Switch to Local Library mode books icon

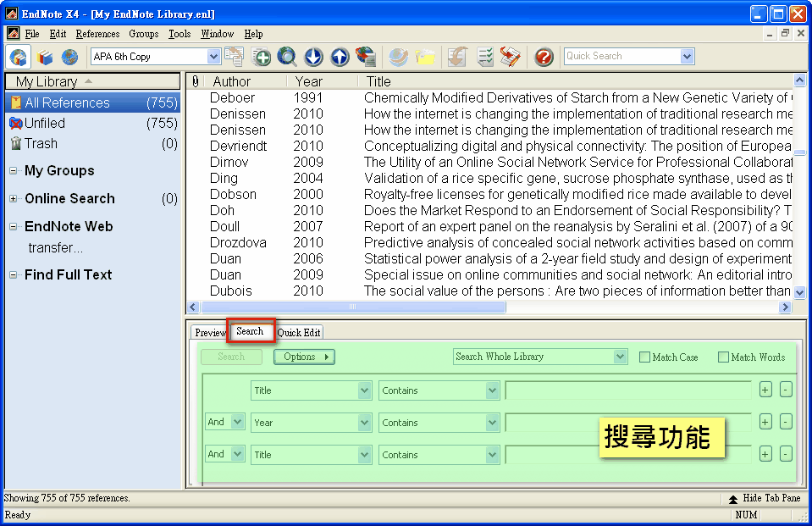pyautogui.click(x=45, y=57)
